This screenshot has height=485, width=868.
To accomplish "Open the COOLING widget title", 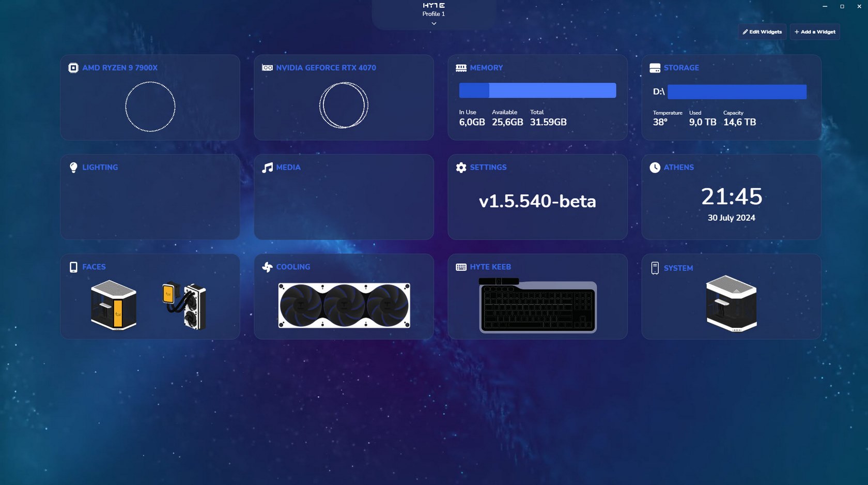I will pos(293,267).
